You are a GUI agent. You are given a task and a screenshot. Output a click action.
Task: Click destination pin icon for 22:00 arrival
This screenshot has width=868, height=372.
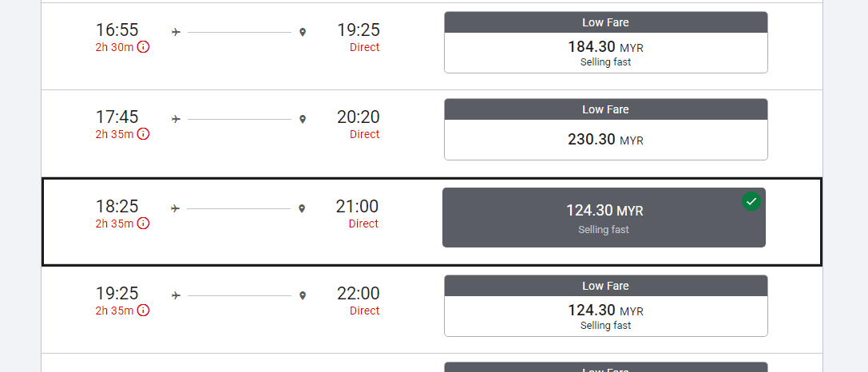303,295
